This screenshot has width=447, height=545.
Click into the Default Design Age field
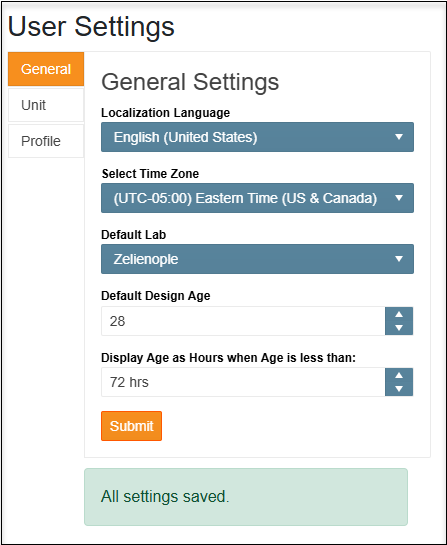[x=243, y=321]
